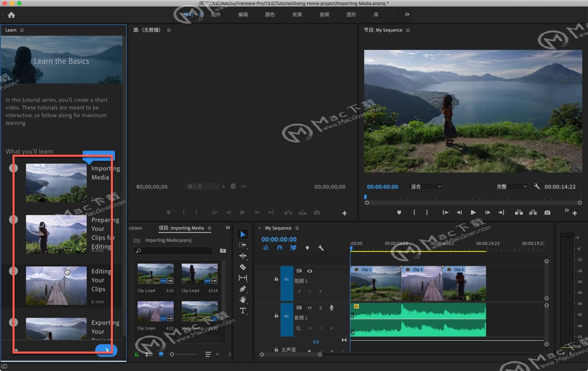Select the Slip tool
The height and width of the screenshot is (371, 588).
(x=243, y=278)
